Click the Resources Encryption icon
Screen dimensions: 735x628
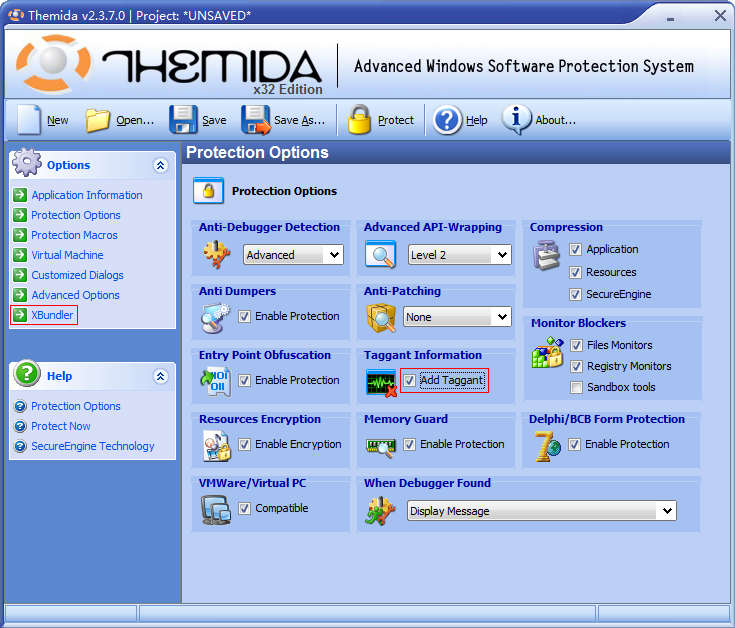pyautogui.click(x=217, y=446)
